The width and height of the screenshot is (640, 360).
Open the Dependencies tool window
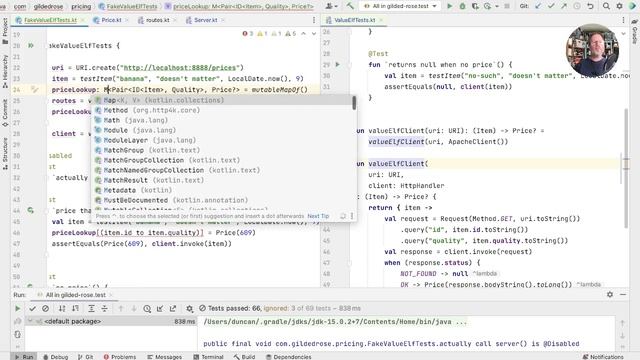tap(289, 357)
